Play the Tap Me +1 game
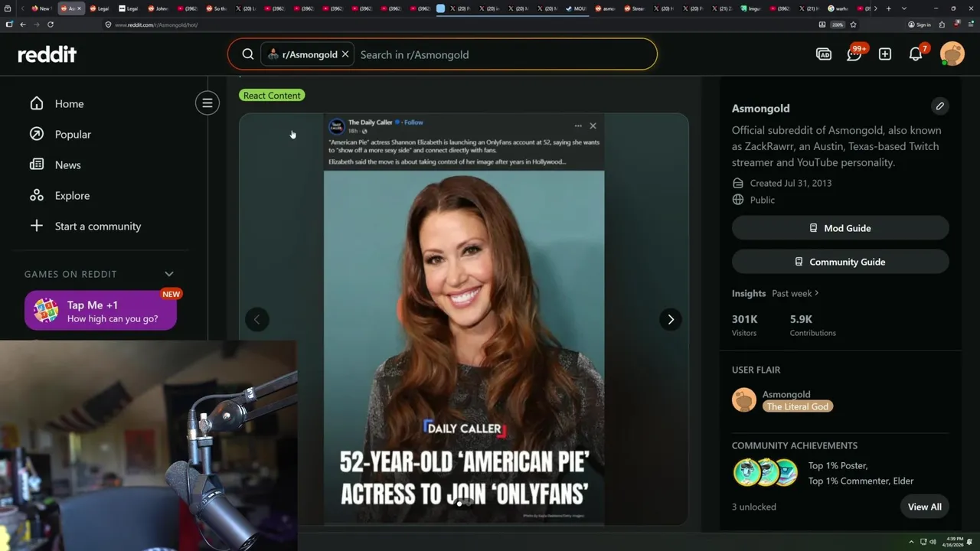 click(x=100, y=311)
